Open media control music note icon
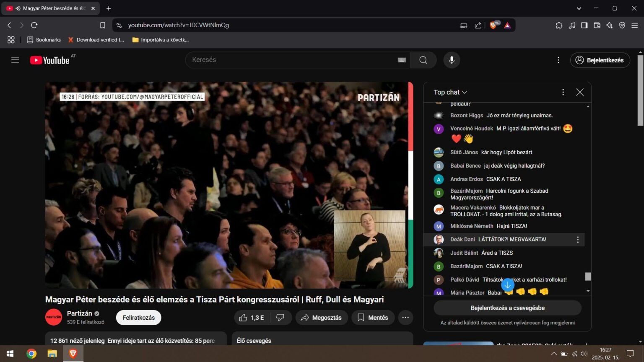This screenshot has width=644, height=362. pyautogui.click(x=572, y=25)
